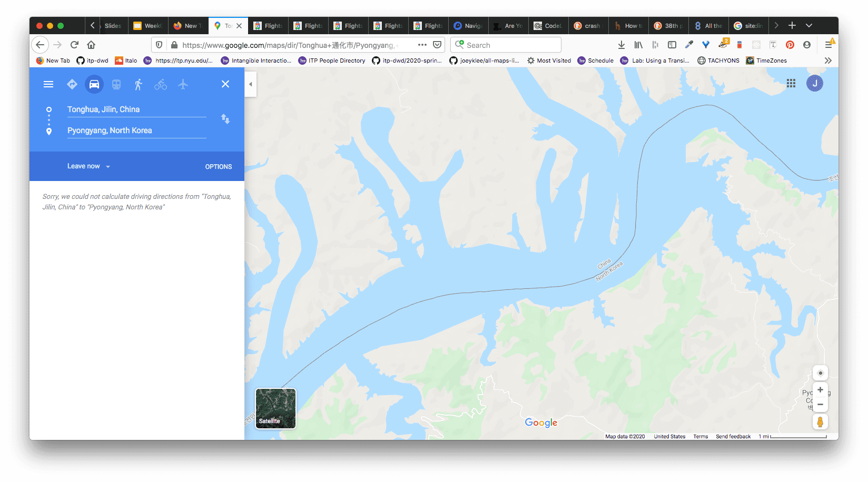The image size is (868, 482).
Task: Show your location on the map
Action: click(820, 373)
